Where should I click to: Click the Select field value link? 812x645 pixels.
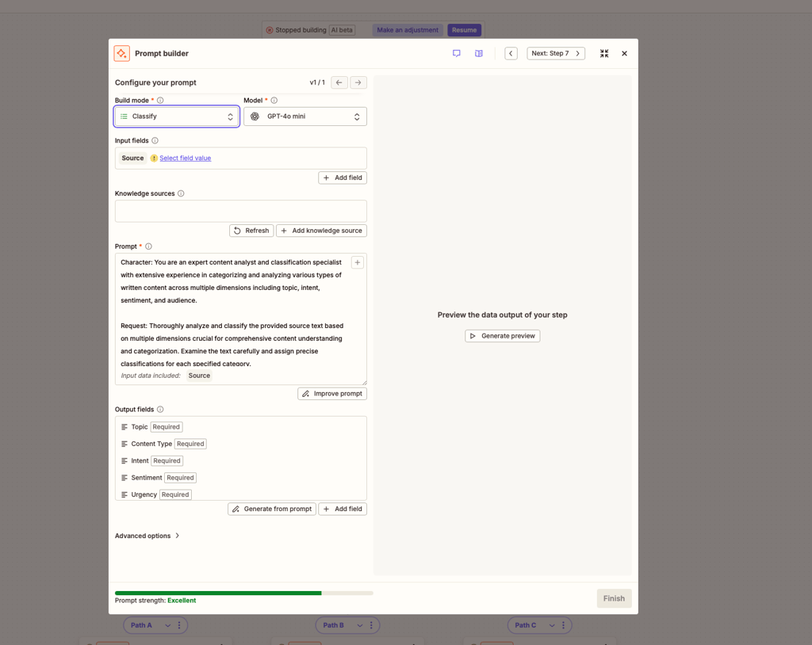[186, 158]
